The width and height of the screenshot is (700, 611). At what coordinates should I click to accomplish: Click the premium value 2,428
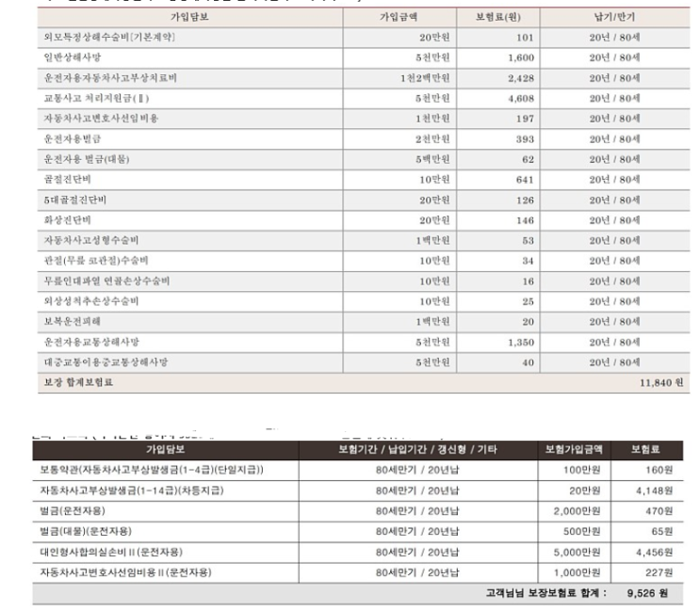pyautogui.click(x=521, y=78)
